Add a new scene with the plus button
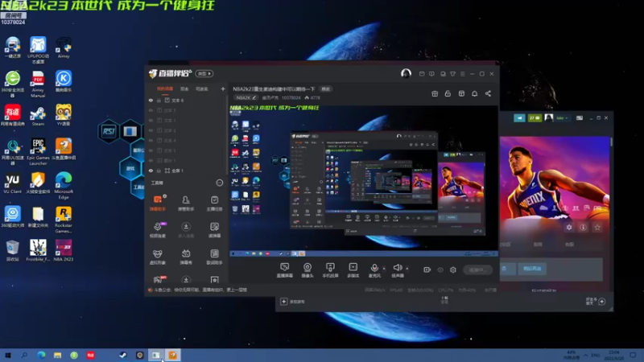 pos(223,88)
